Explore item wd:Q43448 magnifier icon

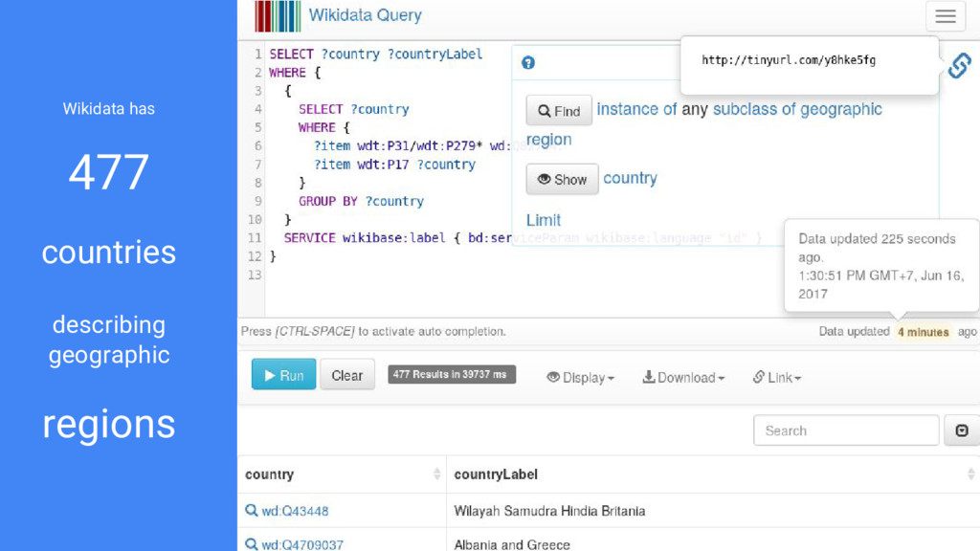pos(252,511)
